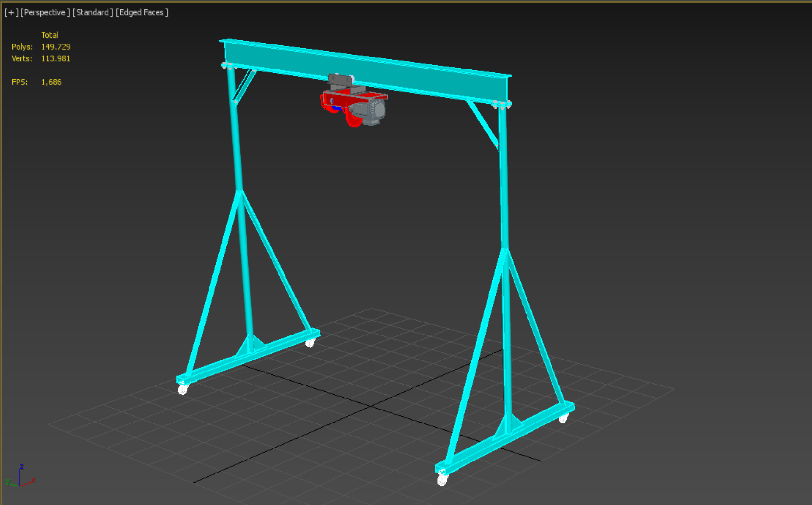Screen dimensions: 812x505
Task: Pick the rear-left white caster wheel
Action: (x=310, y=343)
